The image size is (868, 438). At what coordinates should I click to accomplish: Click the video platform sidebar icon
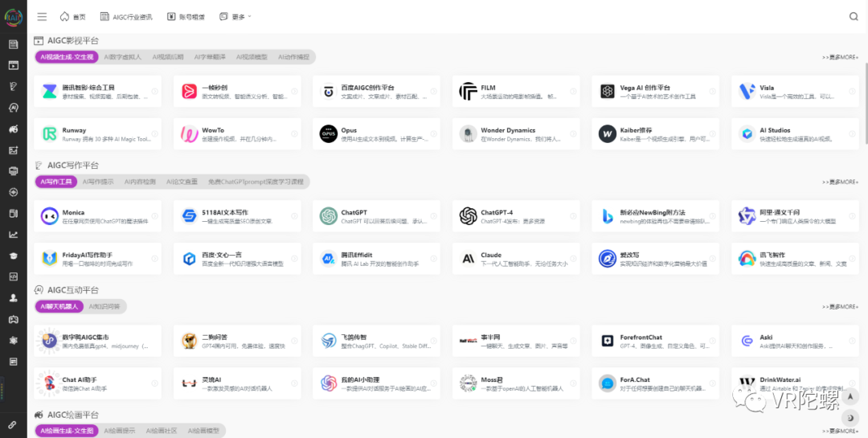click(13, 65)
